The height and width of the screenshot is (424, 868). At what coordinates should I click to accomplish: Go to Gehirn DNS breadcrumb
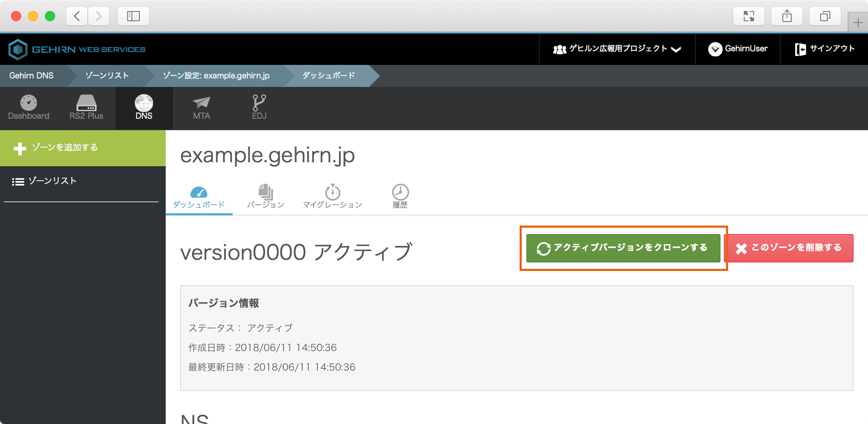click(x=31, y=76)
